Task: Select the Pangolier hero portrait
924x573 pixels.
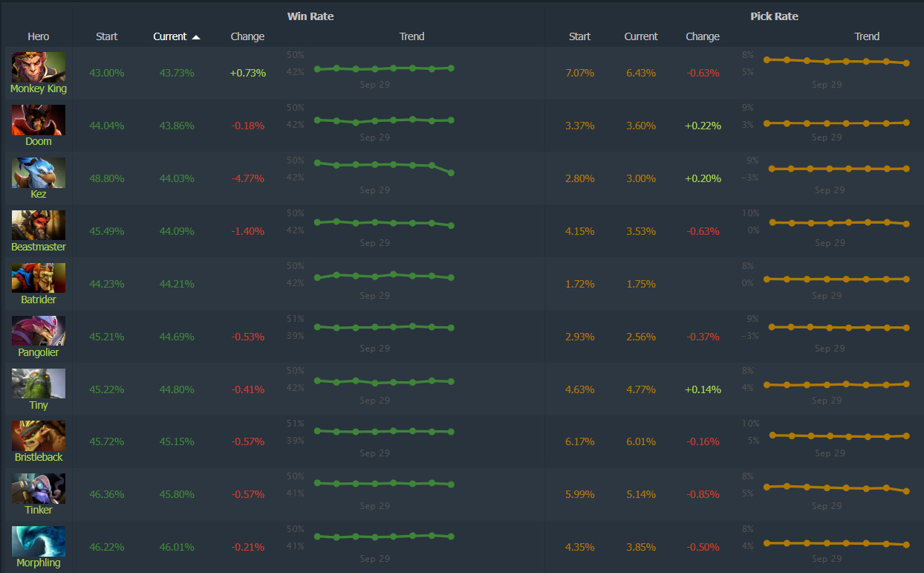Action: click(39, 331)
